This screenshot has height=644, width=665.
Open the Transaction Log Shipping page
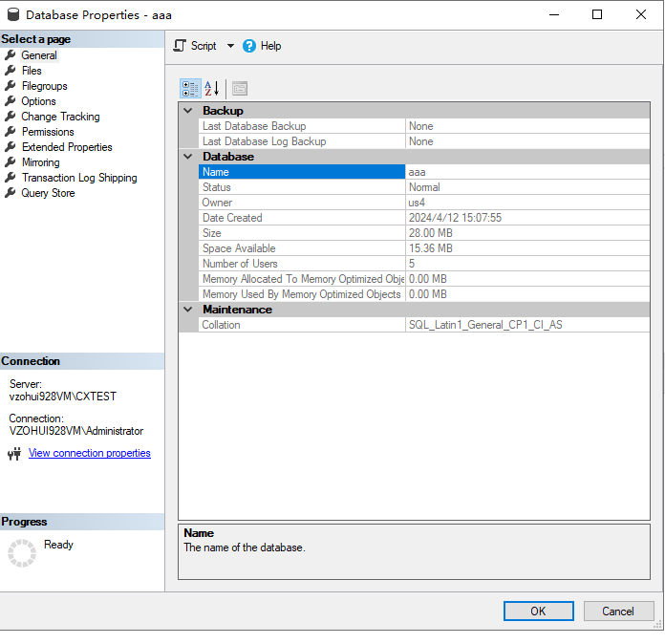(x=79, y=178)
